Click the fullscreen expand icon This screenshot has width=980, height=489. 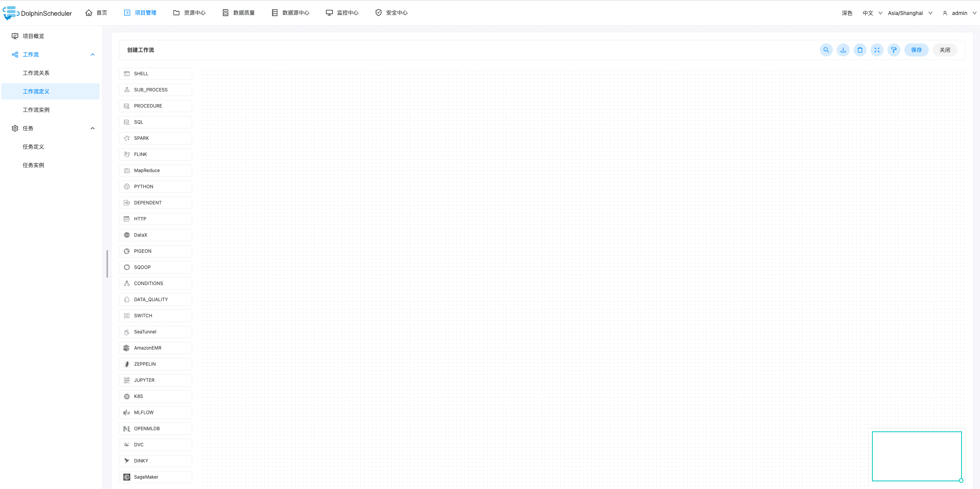877,50
